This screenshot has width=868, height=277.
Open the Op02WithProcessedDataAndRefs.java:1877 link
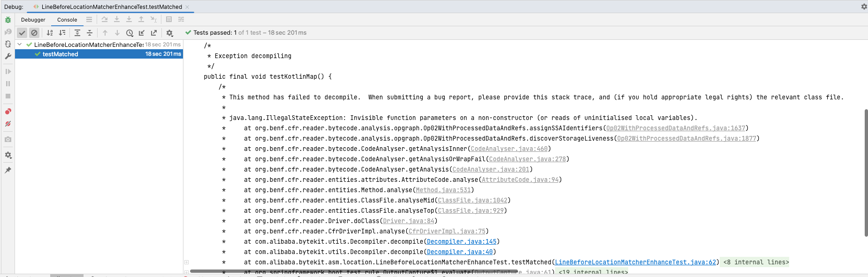pos(687,138)
